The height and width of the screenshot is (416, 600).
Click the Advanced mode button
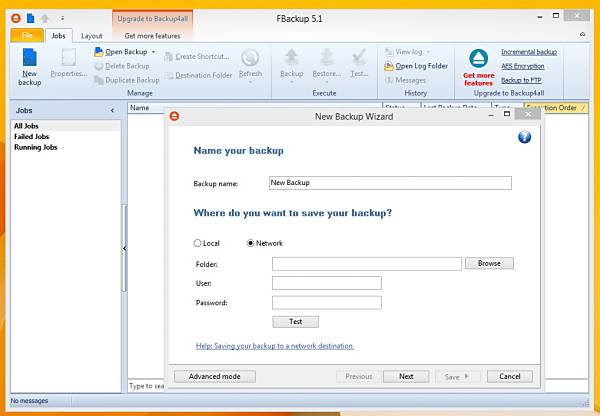pos(215,377)
